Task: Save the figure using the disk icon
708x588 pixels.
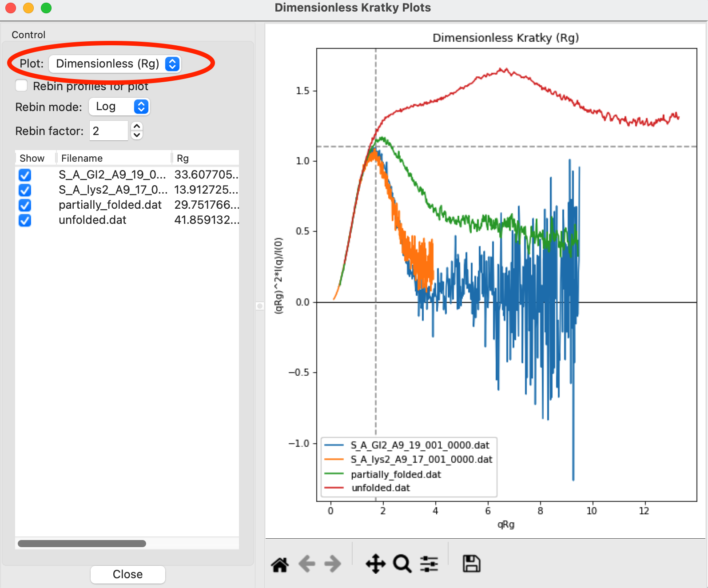Action: point(471,564)
